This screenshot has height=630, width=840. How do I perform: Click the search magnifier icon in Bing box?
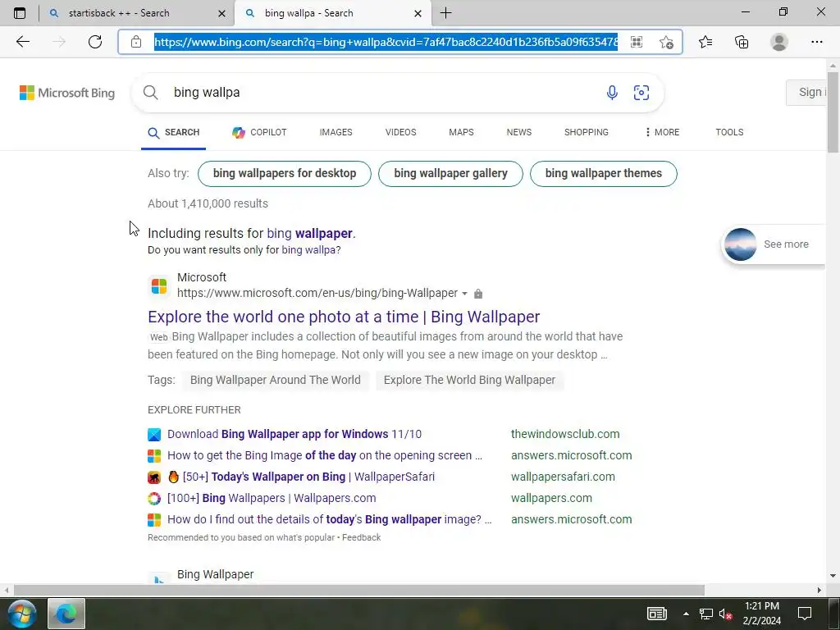(x=151, y=93)
